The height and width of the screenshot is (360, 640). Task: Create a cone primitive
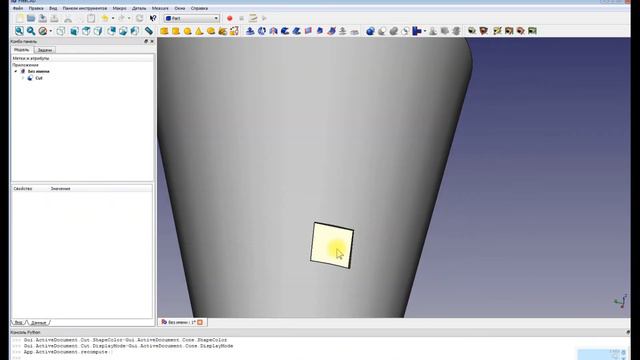point(199,31)
